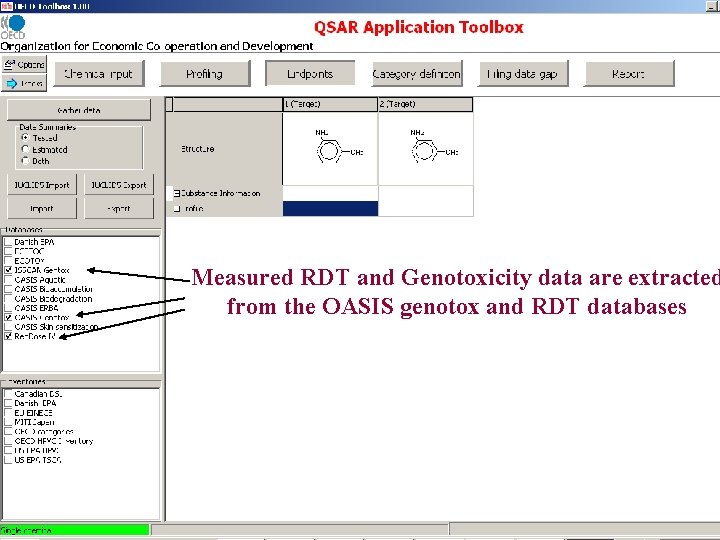Check the OASIS Skin sensitization database
Viewport: 720px width, 540px height.
tap(8, 327)
